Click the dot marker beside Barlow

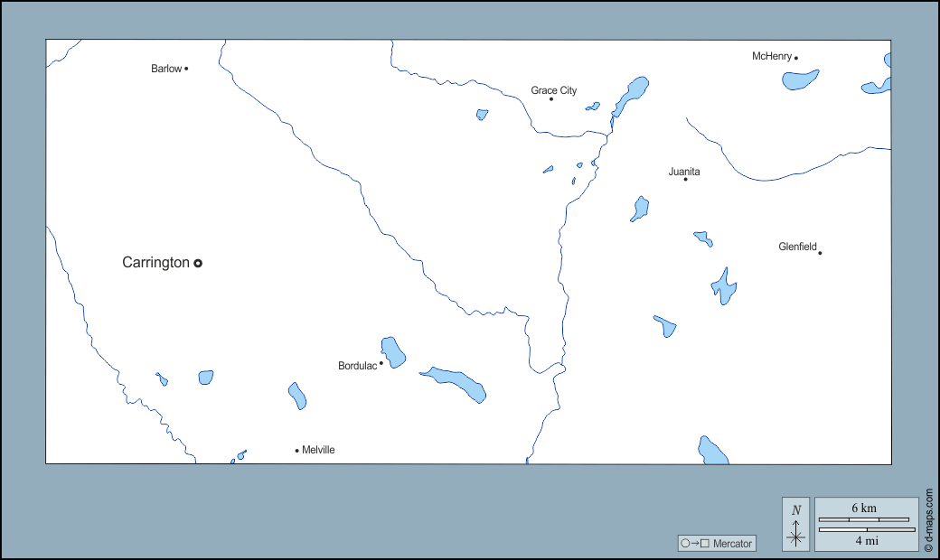tap(186, 69)
